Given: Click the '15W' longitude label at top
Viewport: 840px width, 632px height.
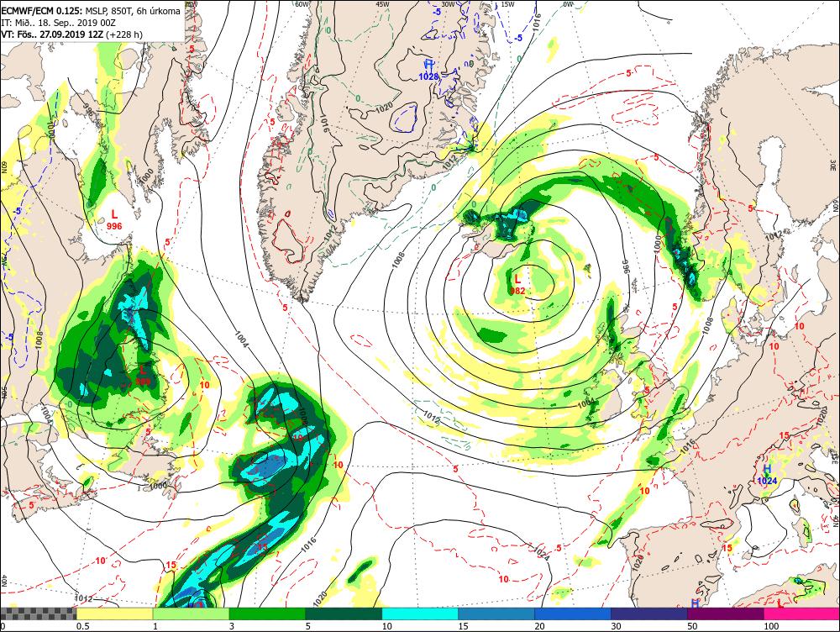Looking at the screenshot, I should point(508,3).
